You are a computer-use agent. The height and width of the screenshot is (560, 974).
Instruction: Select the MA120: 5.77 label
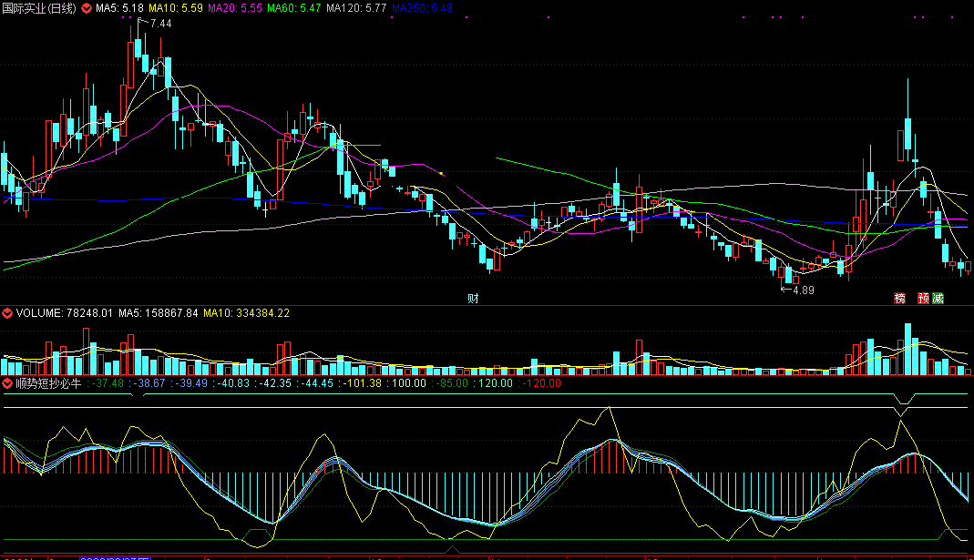click(356, 8)
